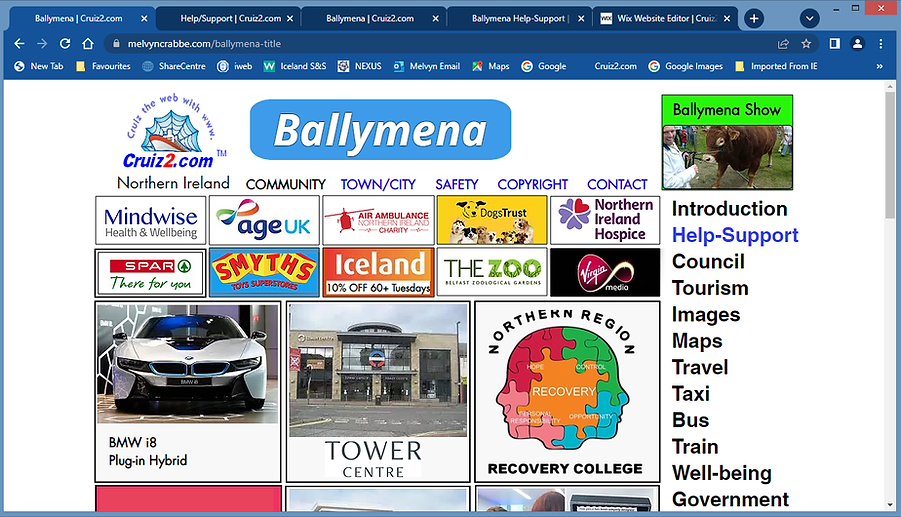Open the TOWN/CITY menu item
This screenshot has width=901, height=517.
pyautogui.click(x=378, y=184)
